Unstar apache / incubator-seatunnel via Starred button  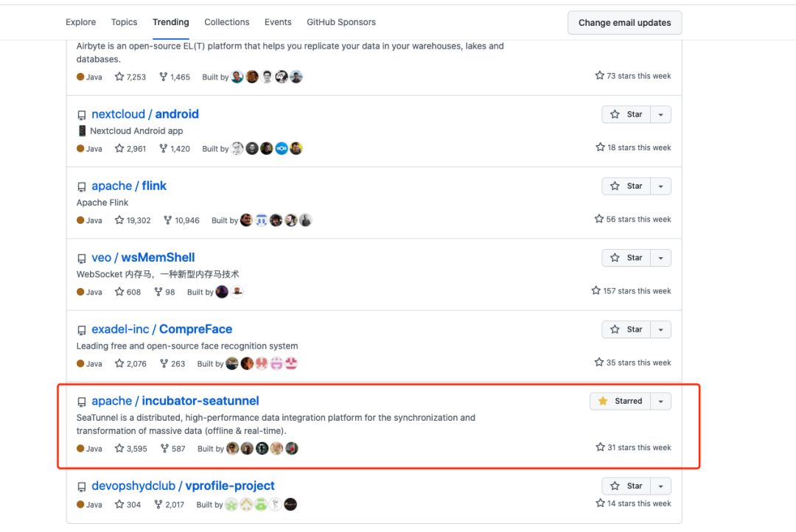point(620,401)
